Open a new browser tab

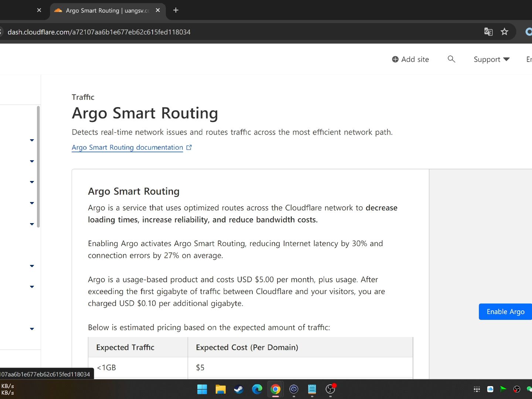click(176, 10)
